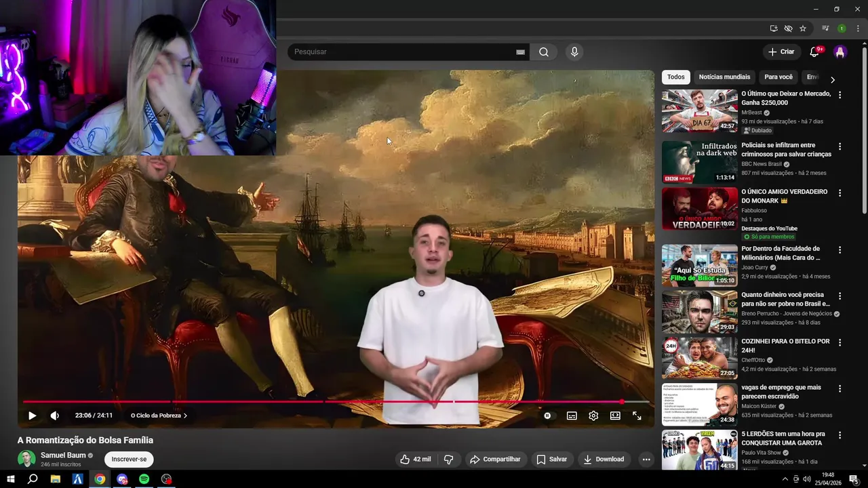Image resolution: width=868 pixels, height=488 pixels.
Task: Click the progress bar scrubber dot
Action: [x=622, y=402]
